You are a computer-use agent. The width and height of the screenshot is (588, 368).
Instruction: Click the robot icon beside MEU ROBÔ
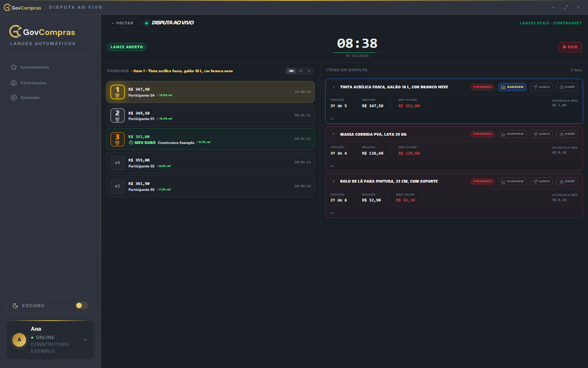131,143
